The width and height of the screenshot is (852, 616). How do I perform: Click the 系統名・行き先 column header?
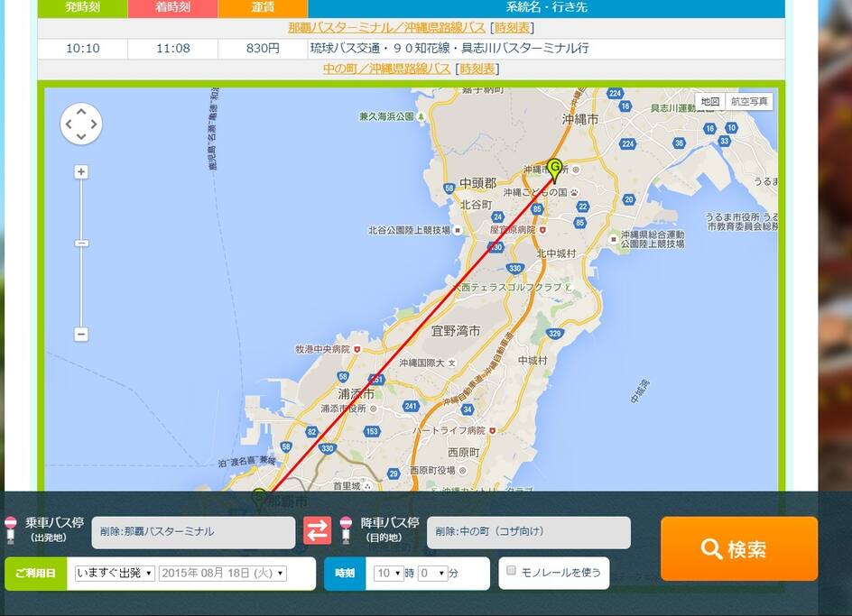click(547, 7)
